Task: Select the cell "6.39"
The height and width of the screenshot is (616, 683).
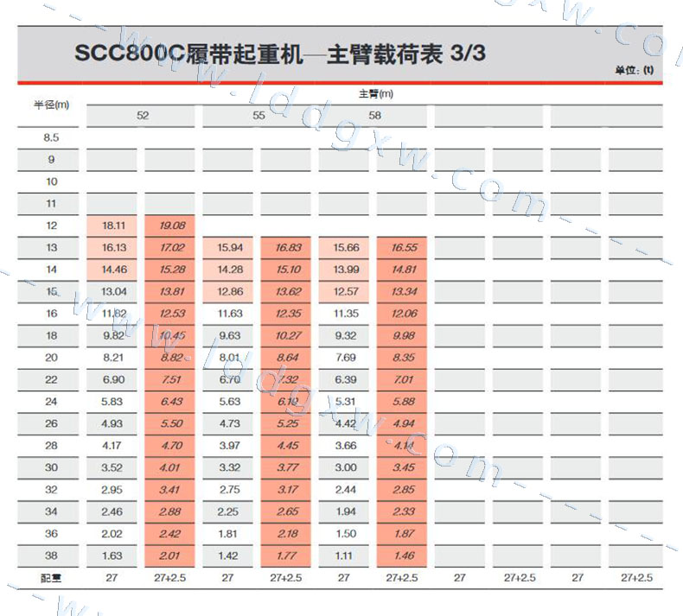Action: 346,379
